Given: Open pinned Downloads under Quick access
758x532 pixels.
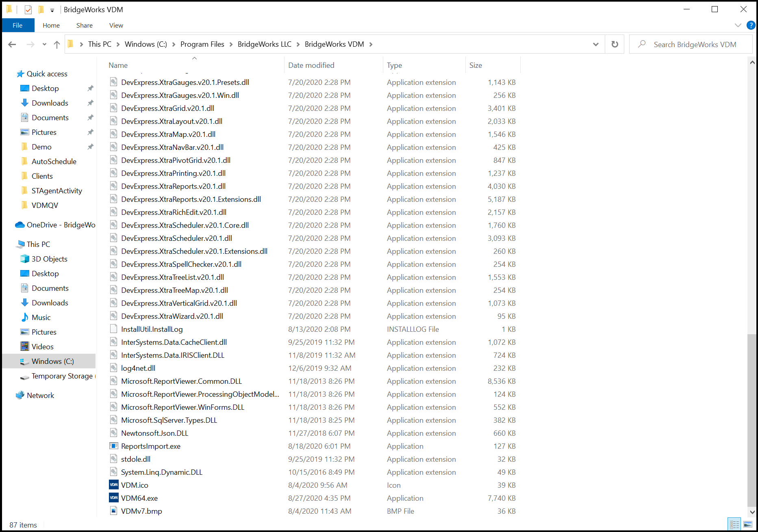Looking at the screenshot, I should point(50,103).
